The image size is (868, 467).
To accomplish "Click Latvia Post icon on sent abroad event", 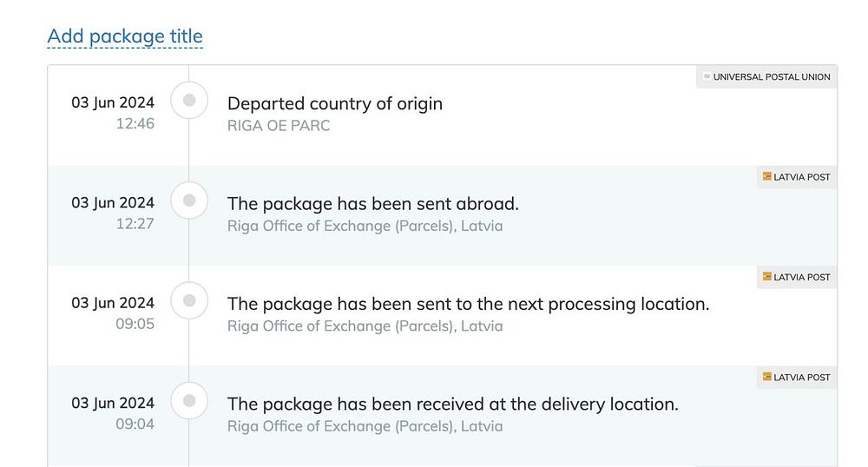I will click(x=766, y=177).
